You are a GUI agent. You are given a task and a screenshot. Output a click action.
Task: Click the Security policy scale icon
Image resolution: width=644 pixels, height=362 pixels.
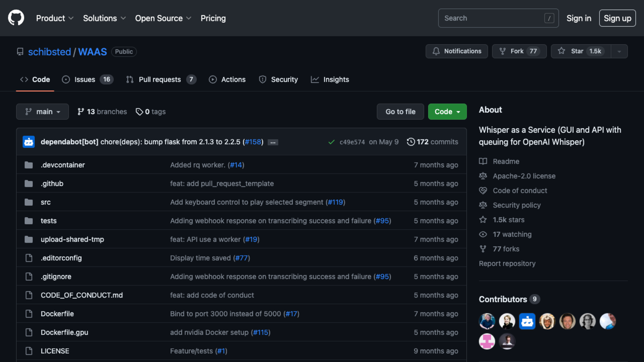tap(483, 205)
